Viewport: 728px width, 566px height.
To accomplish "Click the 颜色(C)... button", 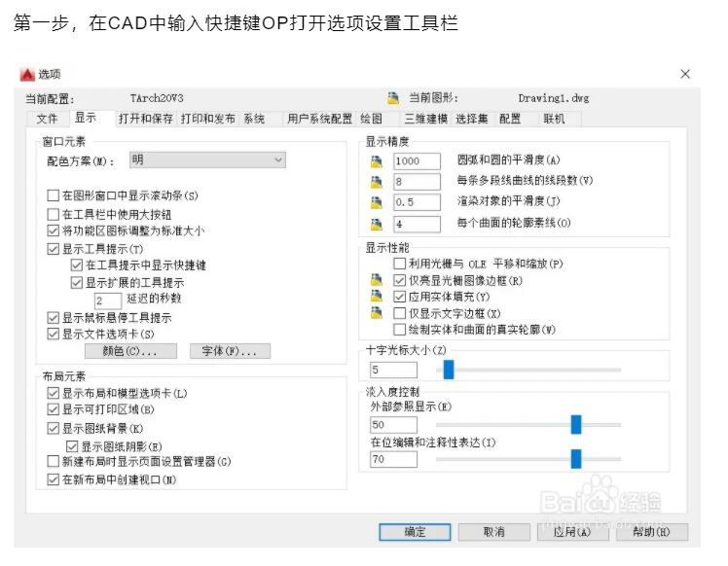I will [x=131, y=351].
